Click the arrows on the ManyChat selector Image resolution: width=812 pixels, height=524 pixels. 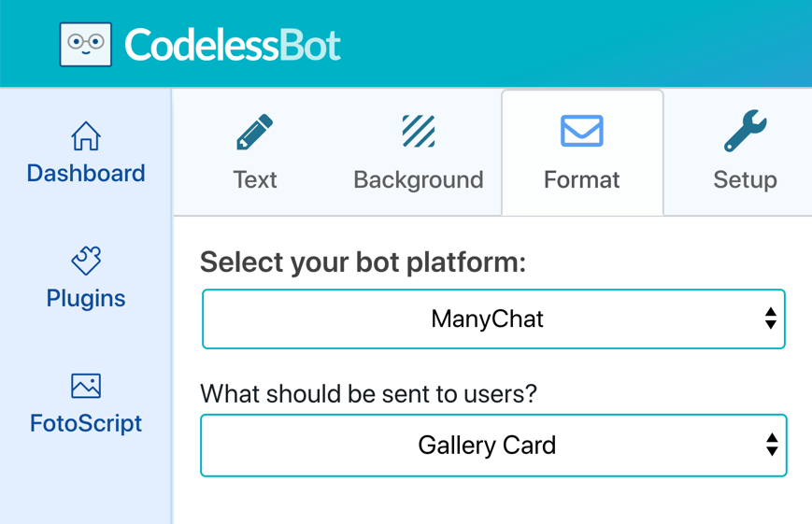click(x=771, y=319)
